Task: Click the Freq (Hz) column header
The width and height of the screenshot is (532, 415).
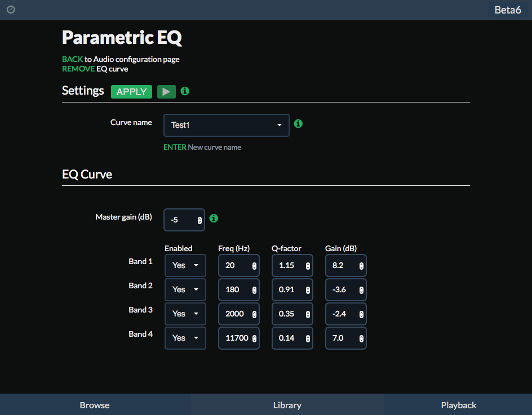Action: click(234, 248)
